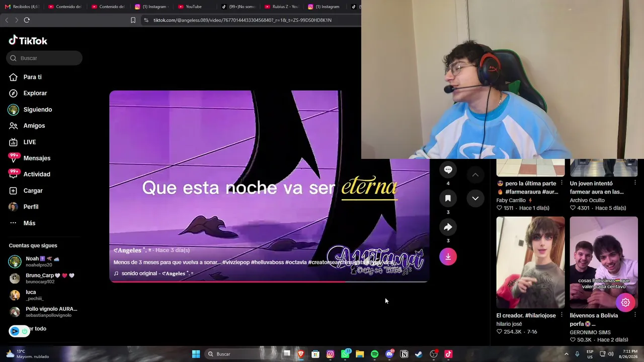The width and height of the screenshot is (644, 362).
Task: Open Instagram from the taskbar
Action: (330, 354)
